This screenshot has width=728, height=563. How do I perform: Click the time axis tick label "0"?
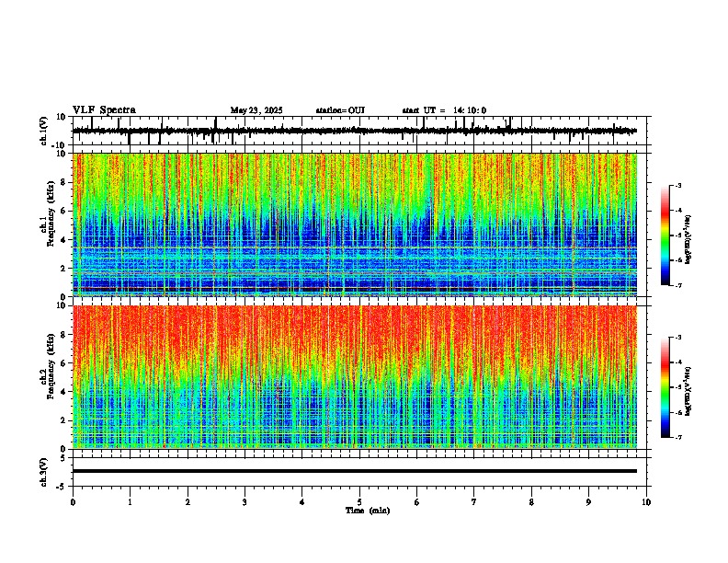[73, 502]
